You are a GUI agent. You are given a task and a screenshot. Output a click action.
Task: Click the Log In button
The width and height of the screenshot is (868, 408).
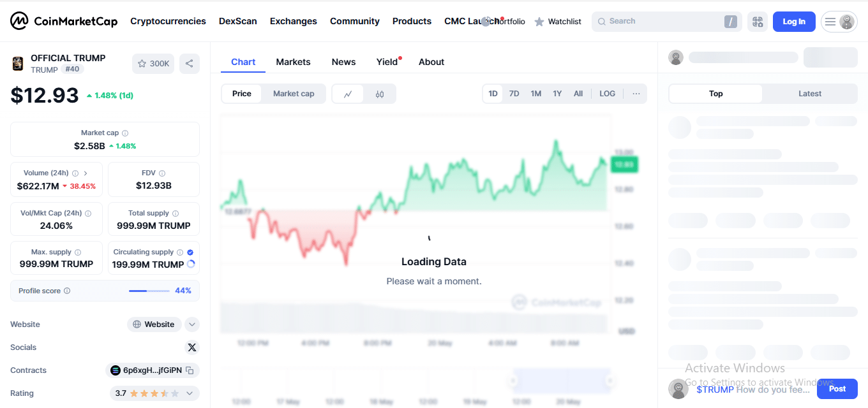(794, 22)
